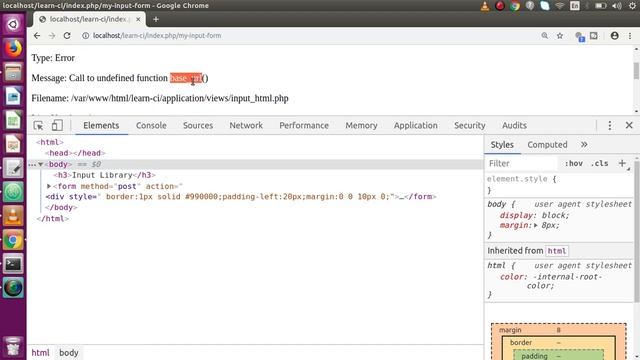Open Chrome icon in the dock
Viewport: 640px width, 360px height.
click(x=13, y=240)
